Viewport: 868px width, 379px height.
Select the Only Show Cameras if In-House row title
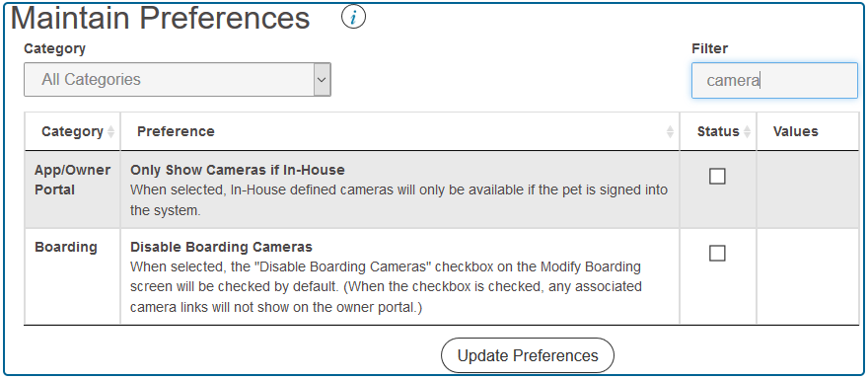[238, 170]
